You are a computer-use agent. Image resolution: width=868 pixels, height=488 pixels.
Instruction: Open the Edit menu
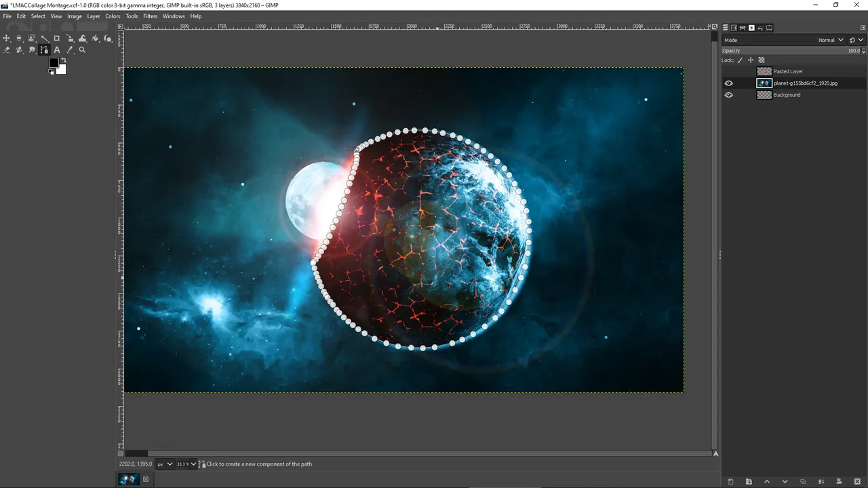pos(22,16)
